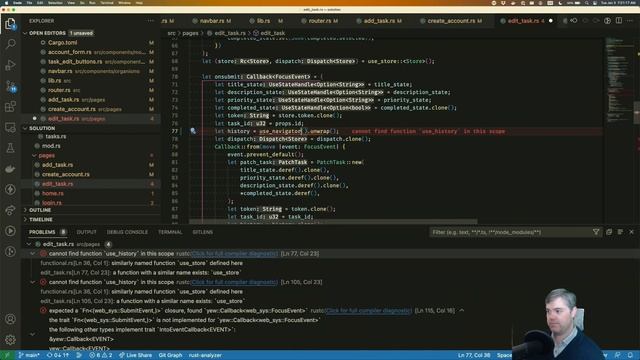Open tasks.rs in the SOLUTION tree
The image size is (640, 360).
tap(56, 136)
